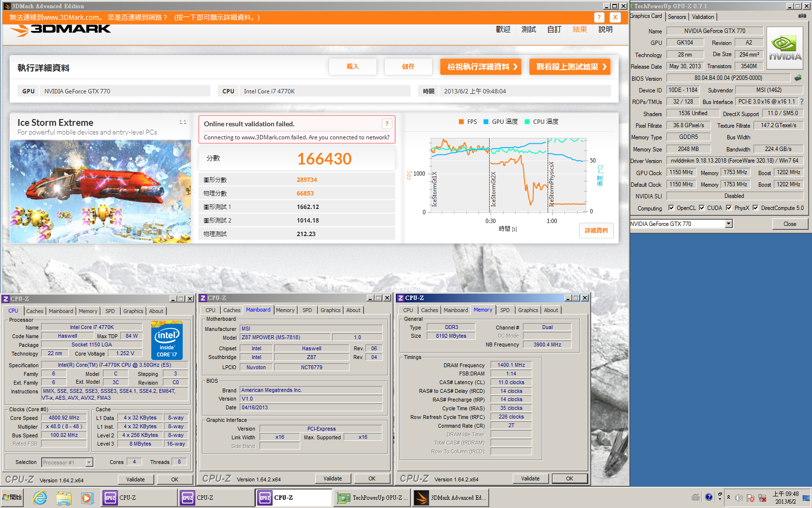The image size is (812, 508).
Task: Click the GPU Name field in GPU-Z
Action: pyautogui.click(x=715, y=31)
